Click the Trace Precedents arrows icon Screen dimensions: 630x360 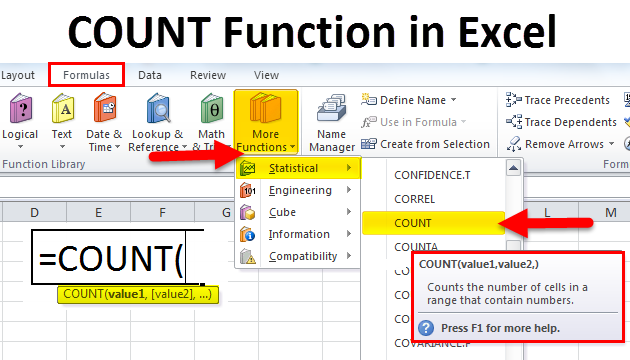pyautogui.click(x=513, y=99)
